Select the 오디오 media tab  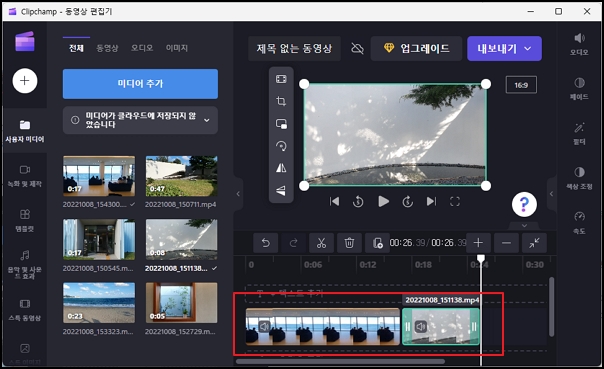pyautogui.click(x=142, y=48)
